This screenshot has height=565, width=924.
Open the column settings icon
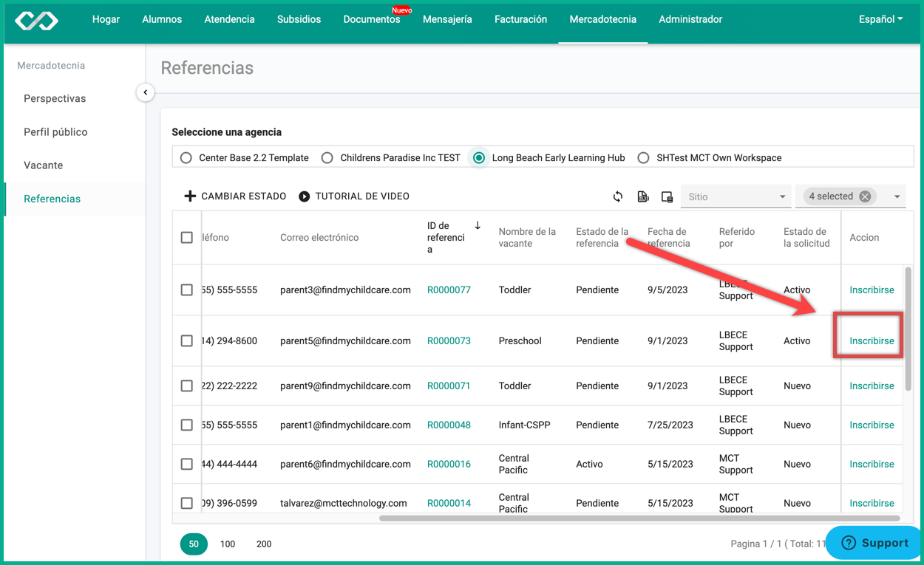(667, 196)
